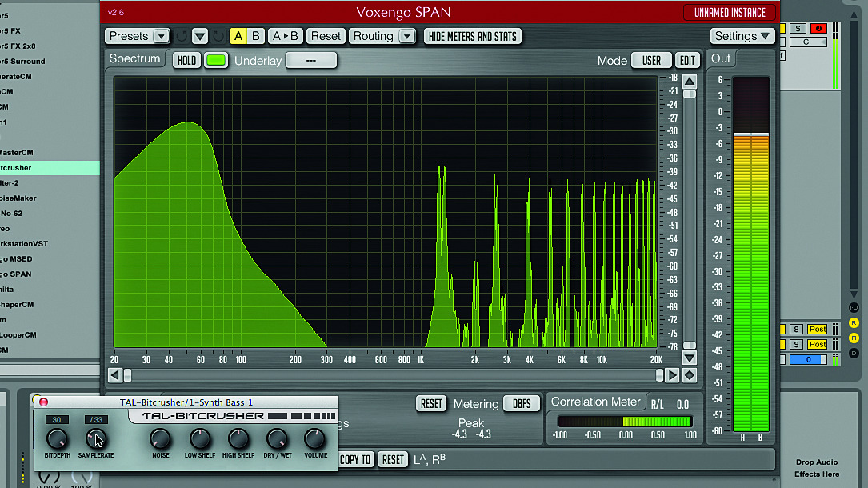Toggle the M mixer show/hide button
868x488 pixels.
(x=854, y=338)
